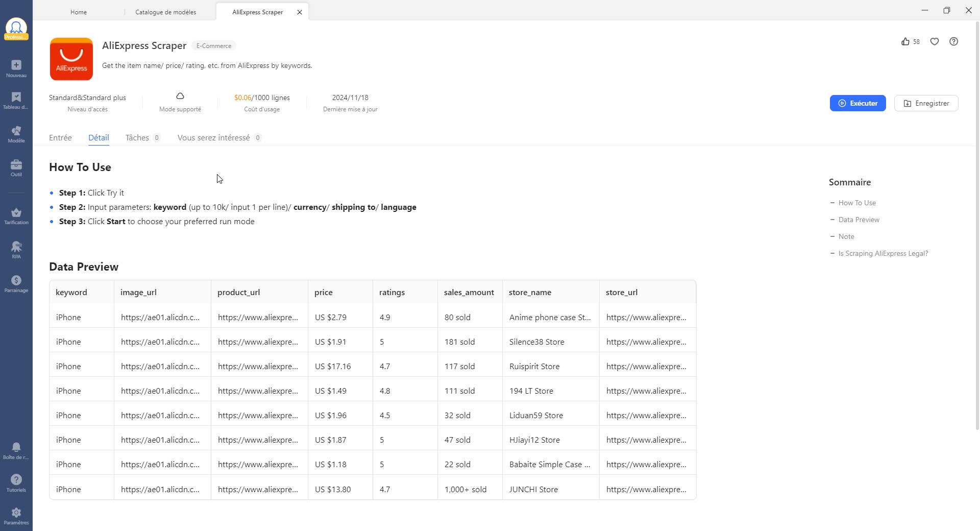The image size is (980, 531).
Task: Click the Exécuter button
Action: 857,103
